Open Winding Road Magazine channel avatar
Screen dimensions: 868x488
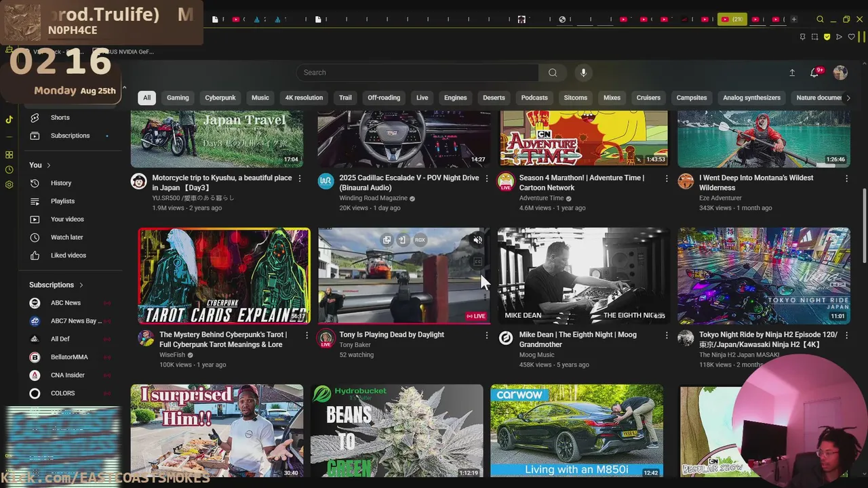point(325,182)
